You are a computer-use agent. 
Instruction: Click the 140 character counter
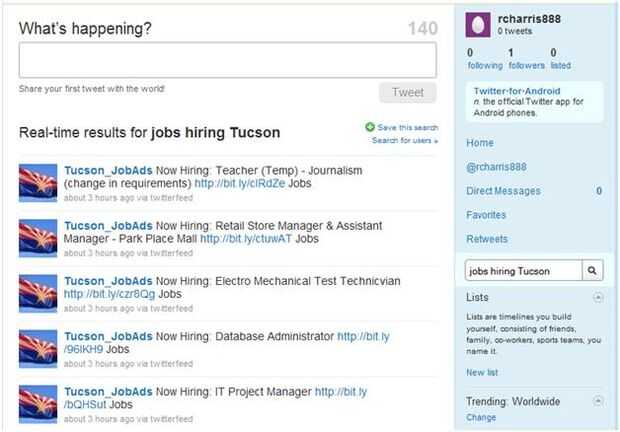coord(423,28)
